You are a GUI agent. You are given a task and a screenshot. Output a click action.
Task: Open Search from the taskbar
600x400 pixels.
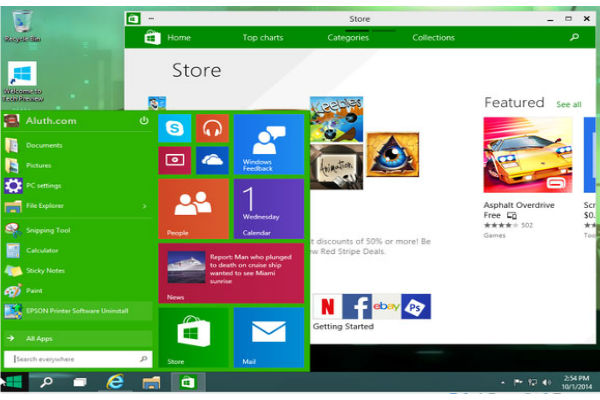coord(47,382)
